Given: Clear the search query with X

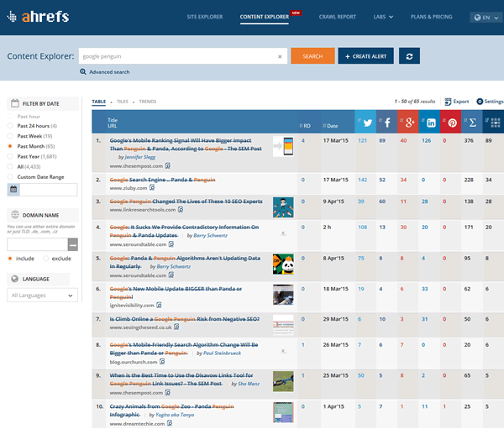Looking at the screenshot, I should [x=280, y=56].
